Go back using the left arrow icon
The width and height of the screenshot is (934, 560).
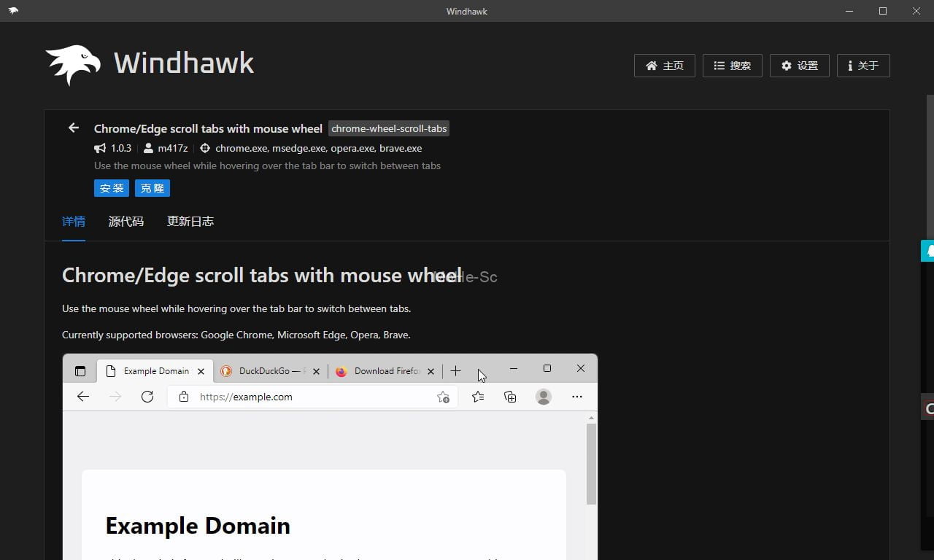(x=74, y=128)
